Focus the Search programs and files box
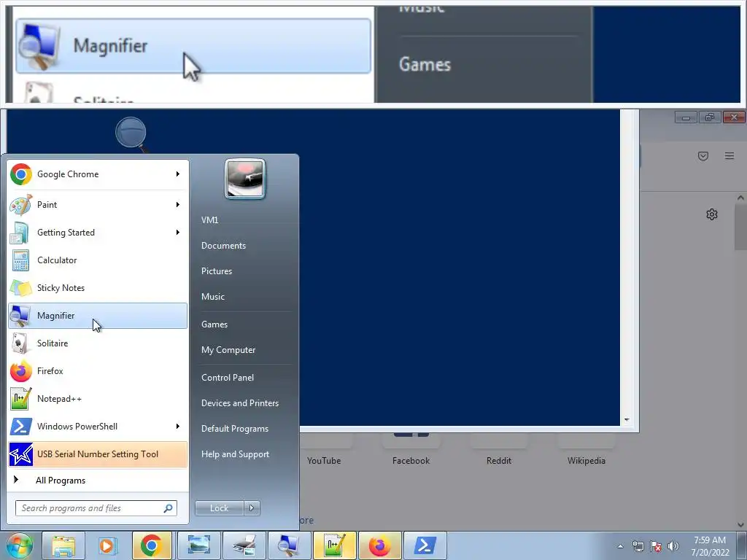 coord(96,508)
